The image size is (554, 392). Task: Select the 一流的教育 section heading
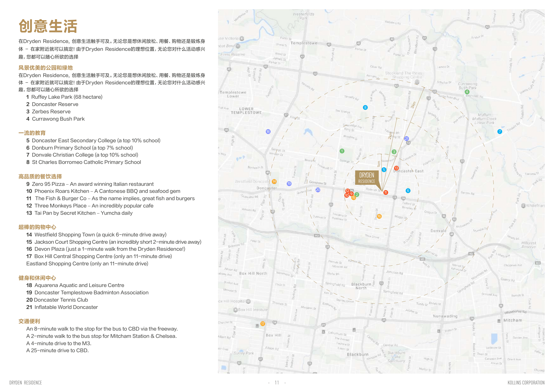click(x=32, y=133)
